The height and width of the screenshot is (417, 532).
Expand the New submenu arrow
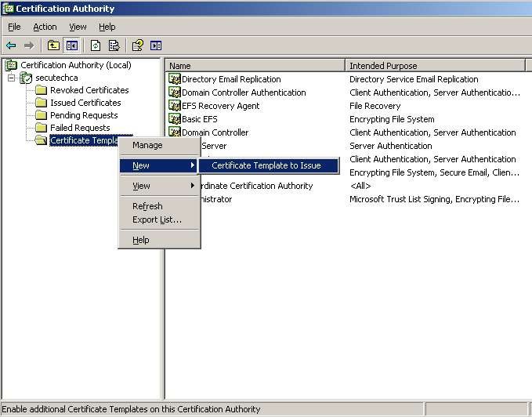193,165
